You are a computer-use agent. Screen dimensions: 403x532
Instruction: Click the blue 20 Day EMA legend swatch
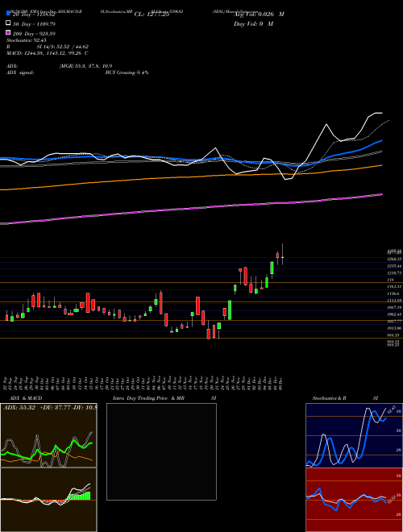[9, 14]
